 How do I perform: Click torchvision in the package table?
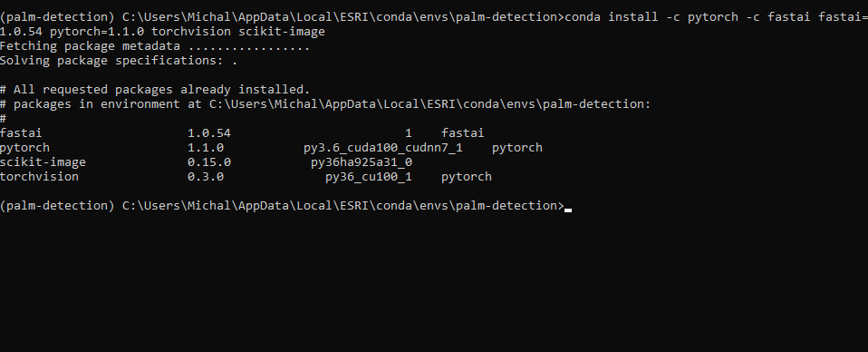[39, 176]
